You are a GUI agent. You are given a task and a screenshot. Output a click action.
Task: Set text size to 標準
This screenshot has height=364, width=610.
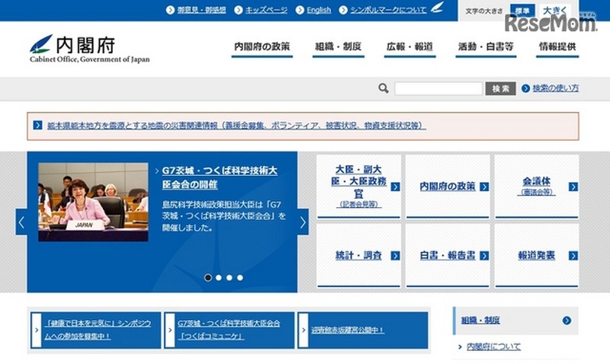(522, 11)
